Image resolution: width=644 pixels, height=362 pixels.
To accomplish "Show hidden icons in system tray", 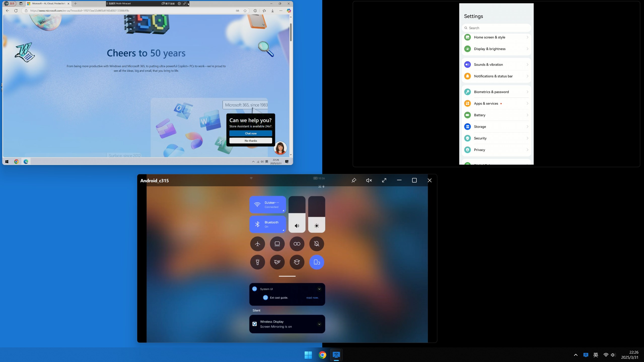I will 576,355.
